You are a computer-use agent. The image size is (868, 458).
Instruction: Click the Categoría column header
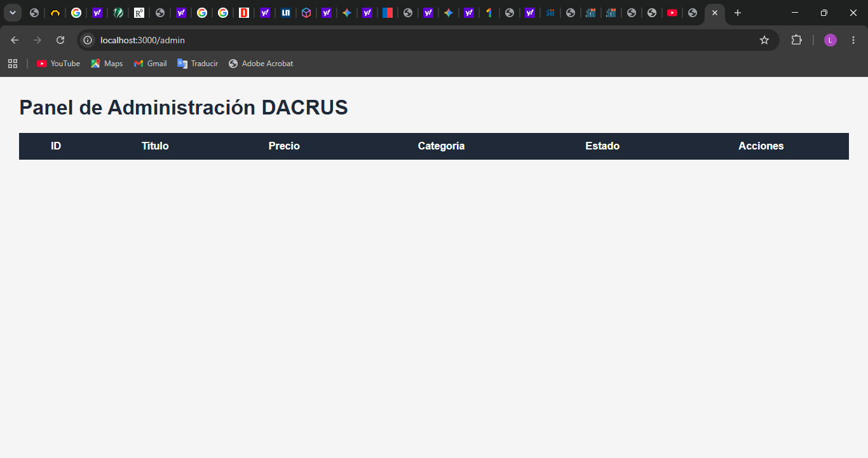(441, 146)
